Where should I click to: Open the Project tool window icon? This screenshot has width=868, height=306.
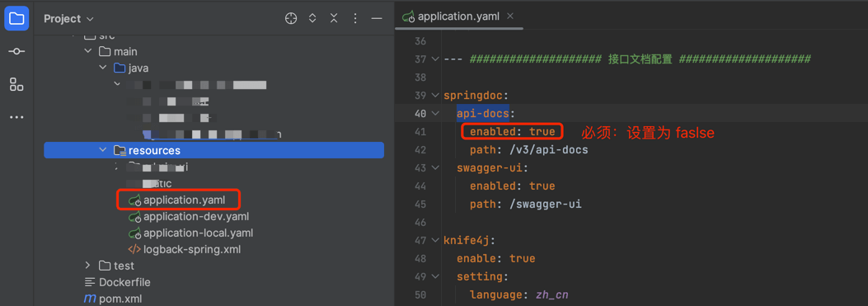coord(16,19)
